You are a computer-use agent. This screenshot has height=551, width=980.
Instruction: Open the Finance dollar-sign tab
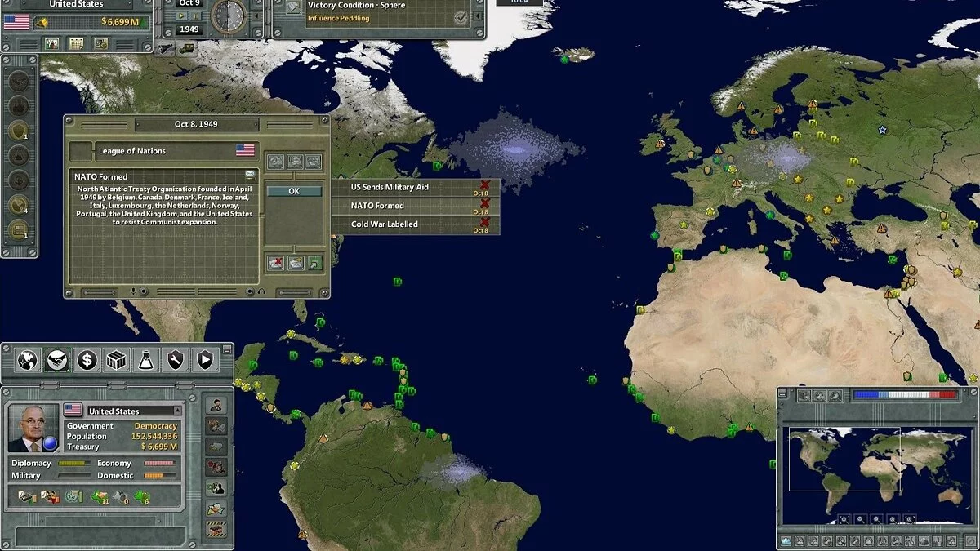pyautogui.click(x=87, y=359)
